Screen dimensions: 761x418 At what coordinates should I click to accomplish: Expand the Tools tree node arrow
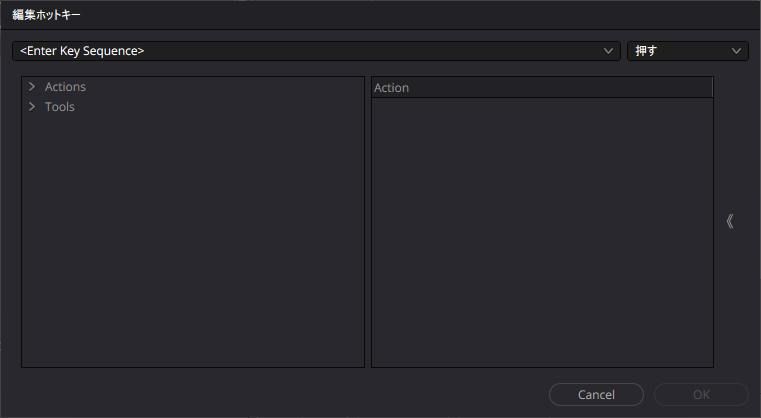32,107
